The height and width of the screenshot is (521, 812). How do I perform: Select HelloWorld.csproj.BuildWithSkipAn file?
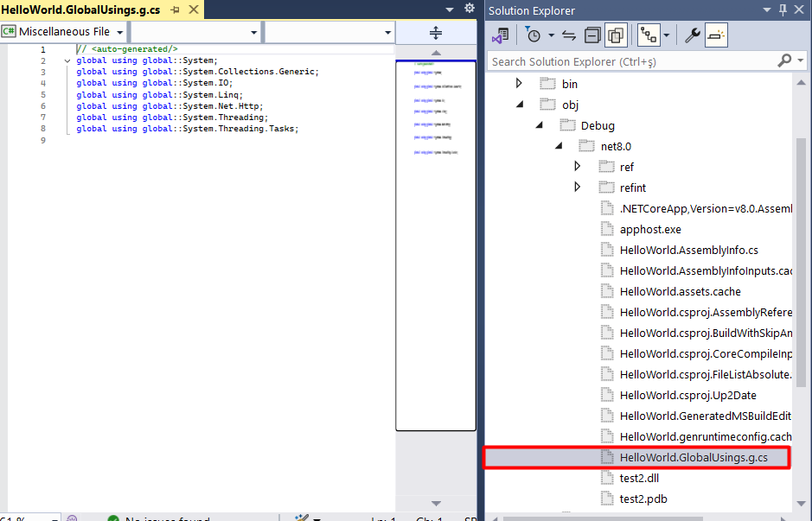[706, 334]
